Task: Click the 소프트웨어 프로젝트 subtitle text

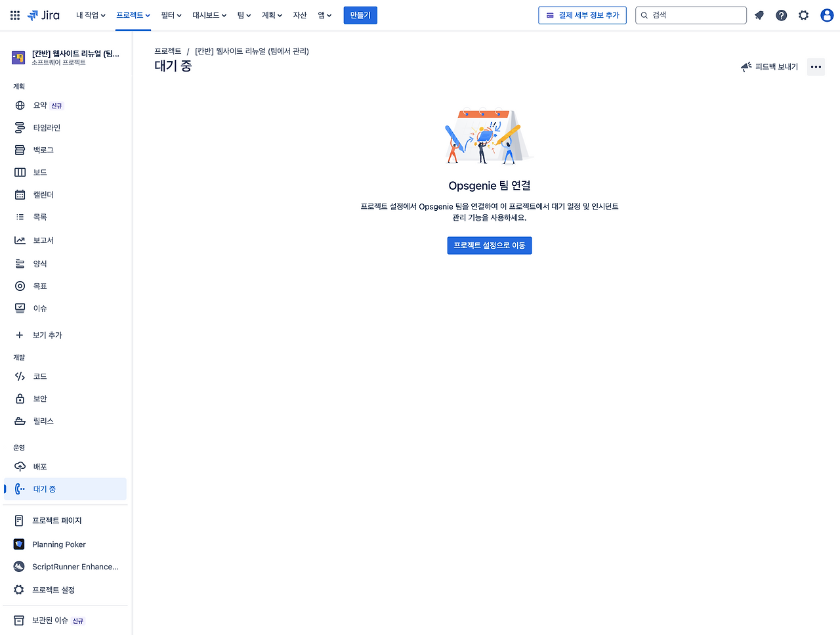Action: pos(58,63)
